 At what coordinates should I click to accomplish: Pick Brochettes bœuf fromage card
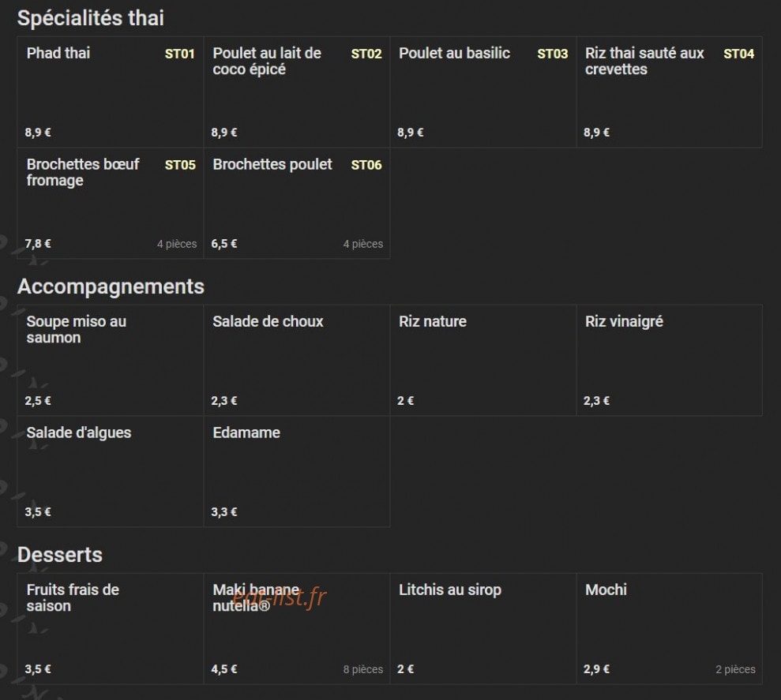110,203
